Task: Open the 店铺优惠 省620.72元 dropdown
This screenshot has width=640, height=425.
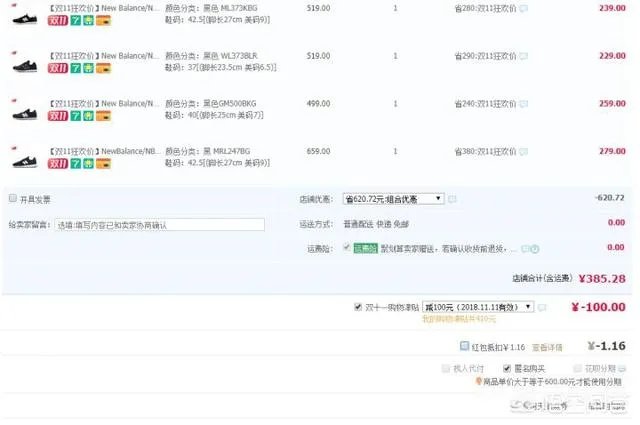Action: pos(392,199)
